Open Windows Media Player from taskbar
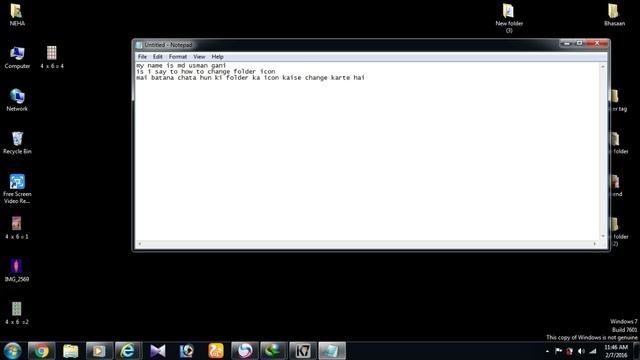The width and height of the screenshot is (640, 360). point(99,351)
